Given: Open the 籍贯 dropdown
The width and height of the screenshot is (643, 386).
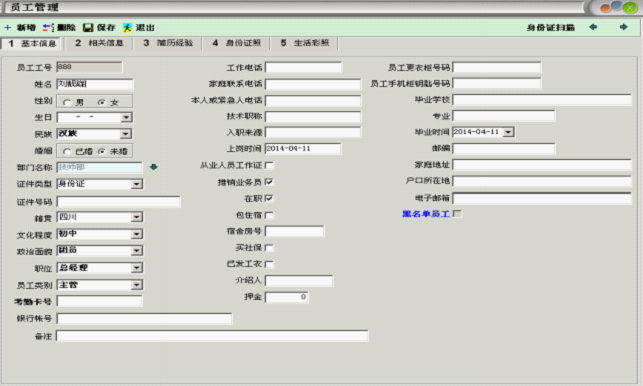Looking at the screenshot, I should tap(137, 217).
